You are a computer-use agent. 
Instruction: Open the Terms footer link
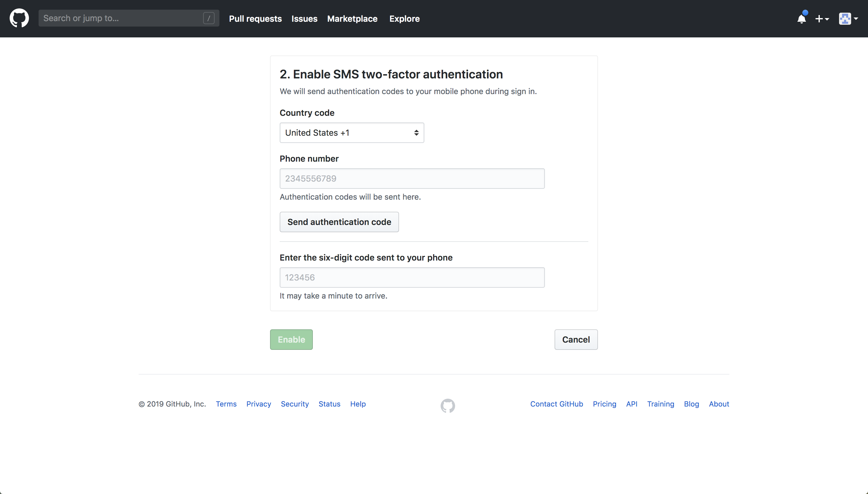coord(226,404)
